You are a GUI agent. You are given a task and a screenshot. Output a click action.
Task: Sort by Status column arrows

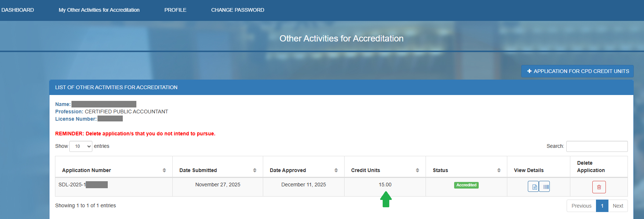pos(498,170)
